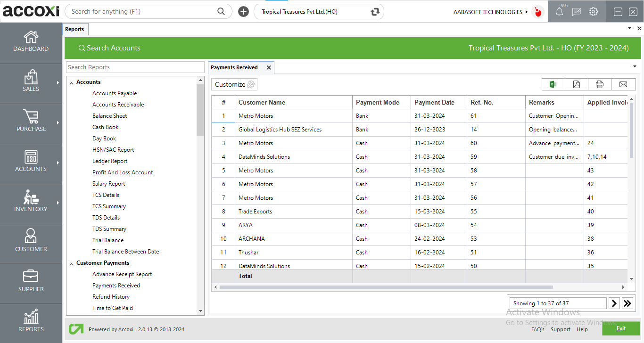Click the print report icon
Viewport: 644px width, 343px height.
(600, 84)
